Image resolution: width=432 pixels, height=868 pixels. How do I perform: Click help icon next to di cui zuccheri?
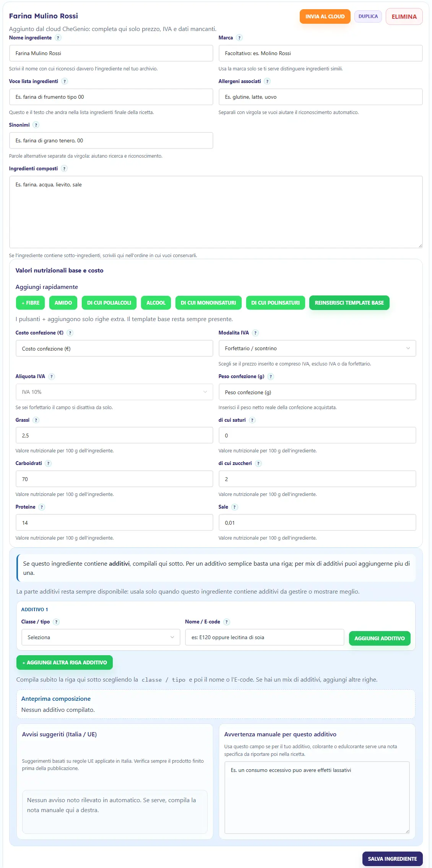[x=258, y=463]
